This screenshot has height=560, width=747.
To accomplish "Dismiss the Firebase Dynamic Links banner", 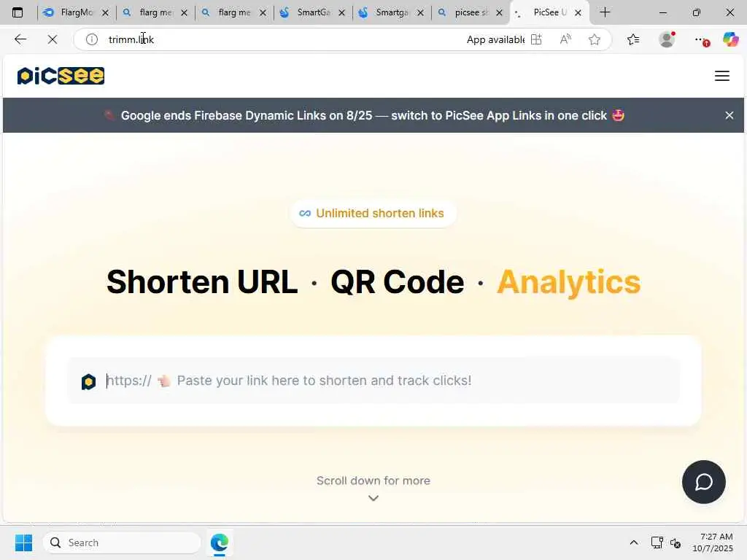I will coord(729,115).
